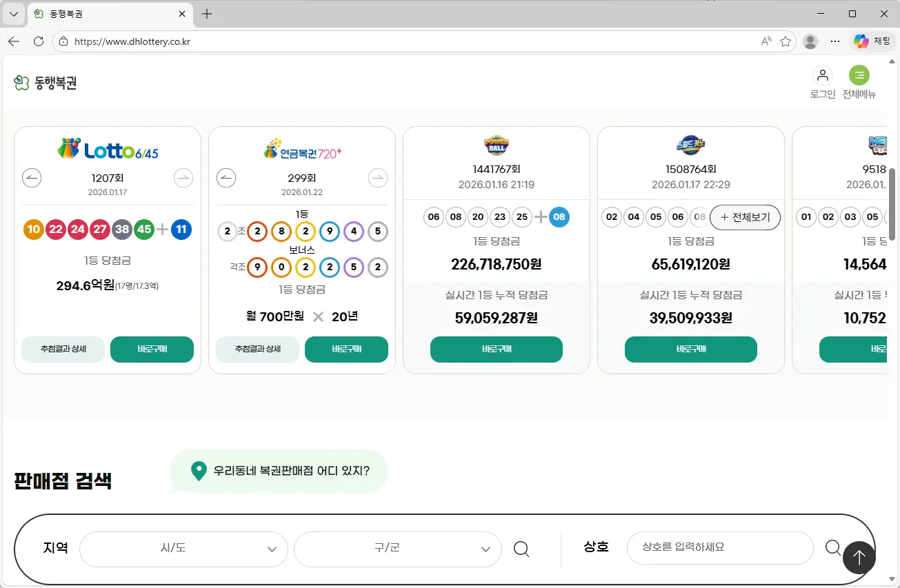The width and height of the screenshot is (900, 588).
Task: Click 바로구매 for Lotto 6/45
Action: 152,349
